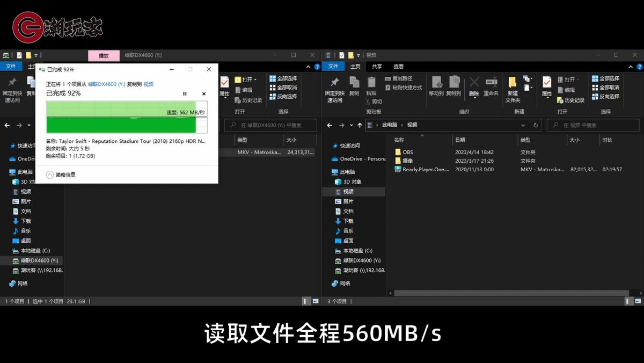Click the 复制 (Copy) ribbon icon
The width and height of the screenshot is (644, 363).
click(354, 85)
